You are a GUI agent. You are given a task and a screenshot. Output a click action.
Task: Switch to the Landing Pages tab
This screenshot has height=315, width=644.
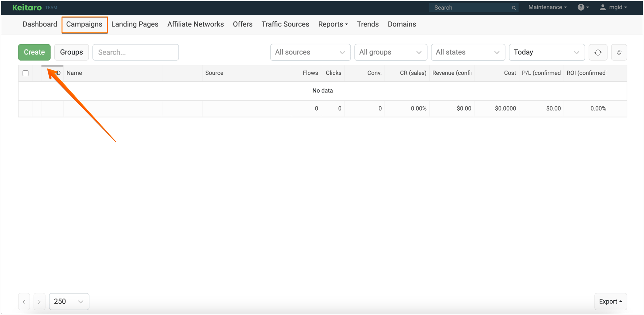coord(135,24)
